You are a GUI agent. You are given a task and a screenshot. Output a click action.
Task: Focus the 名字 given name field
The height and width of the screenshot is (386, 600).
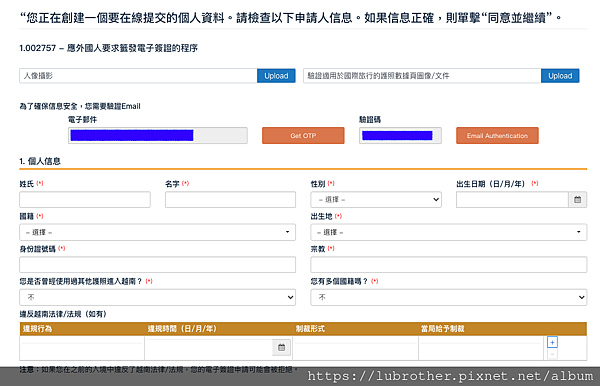(230, 200)
